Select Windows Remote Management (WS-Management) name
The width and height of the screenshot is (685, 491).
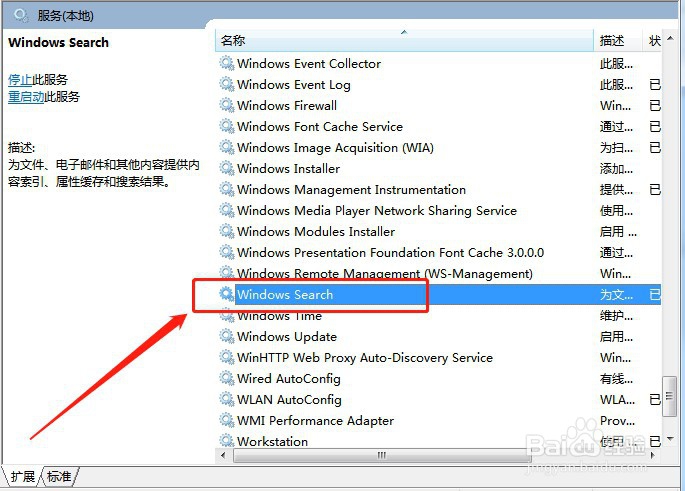385,273
